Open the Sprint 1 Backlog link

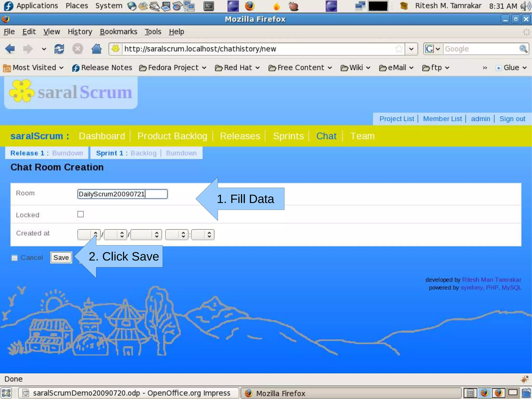[x=144, y=153]
